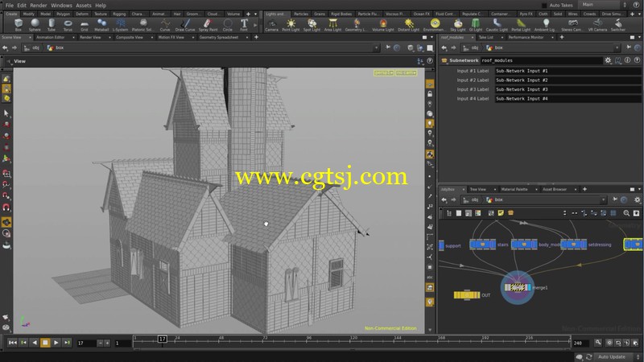Select the Torus shelf tool

coord(68,25)
